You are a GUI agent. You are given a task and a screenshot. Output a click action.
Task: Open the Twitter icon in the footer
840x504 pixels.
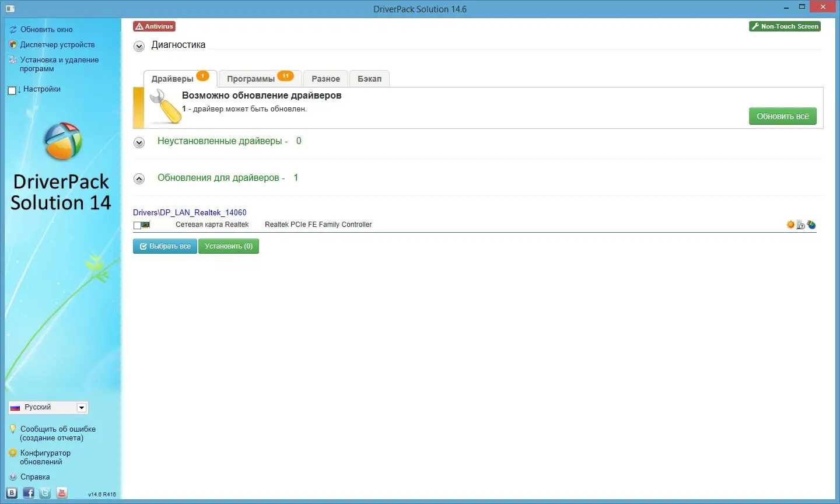click(x=45, y=493)
